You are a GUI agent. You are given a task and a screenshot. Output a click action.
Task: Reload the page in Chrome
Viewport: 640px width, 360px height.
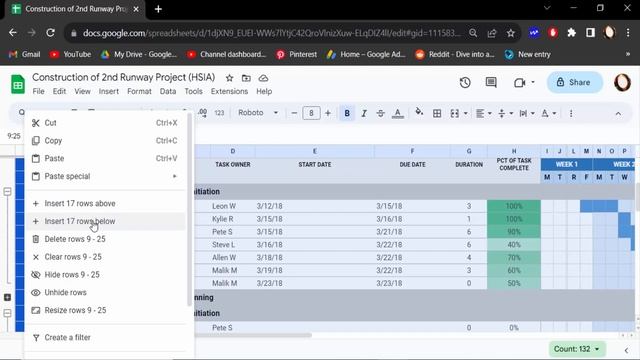[50, 33]
